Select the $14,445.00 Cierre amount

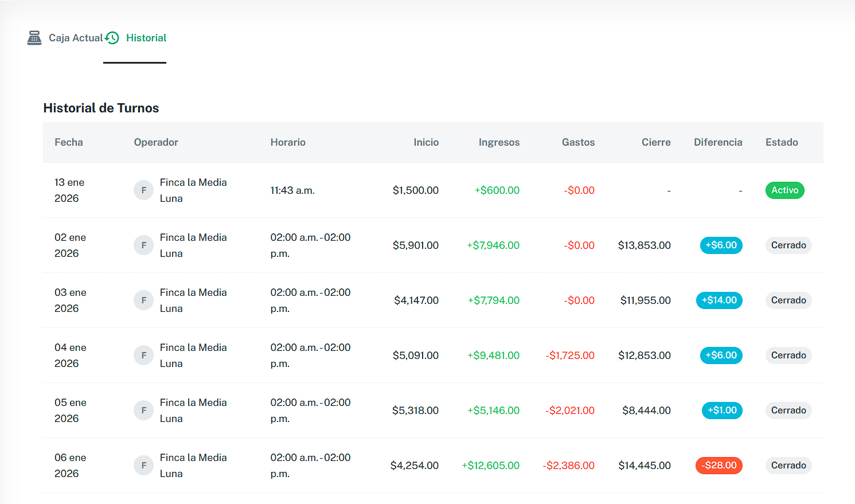[644, 466]
